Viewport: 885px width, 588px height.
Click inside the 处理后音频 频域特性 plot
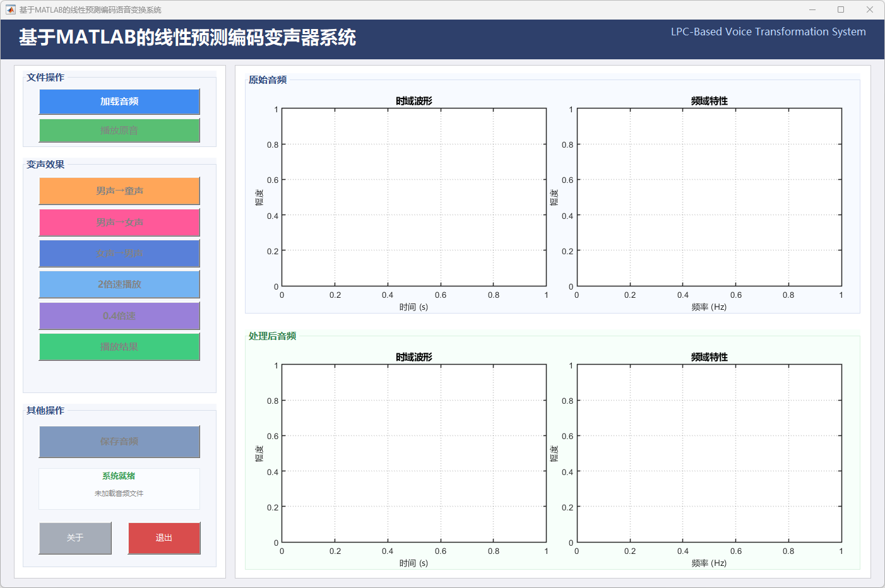point(709,453)
